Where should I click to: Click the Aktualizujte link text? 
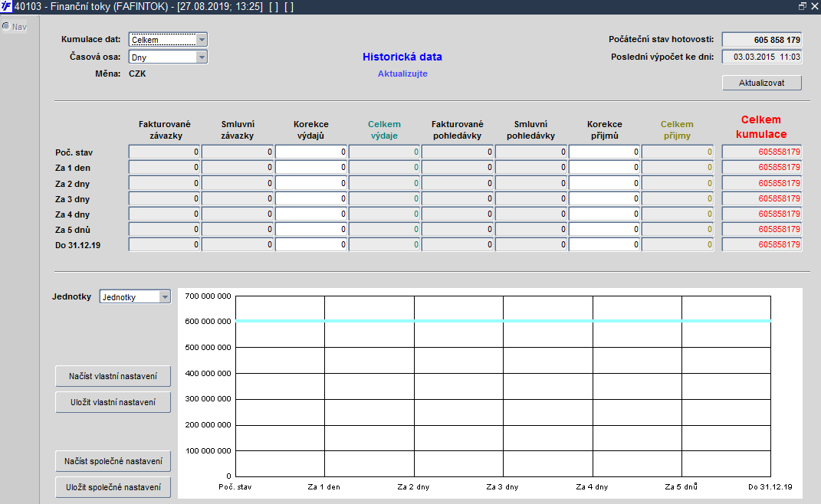(x=402, y=74)
